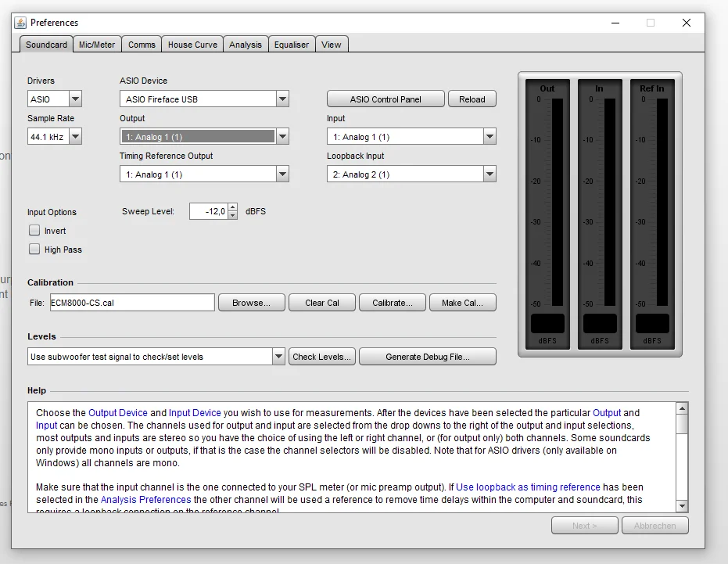The width and height of the screenshot is (728, 564).
Task: Enable the High Pass input option
Action: tap(34, 249)
